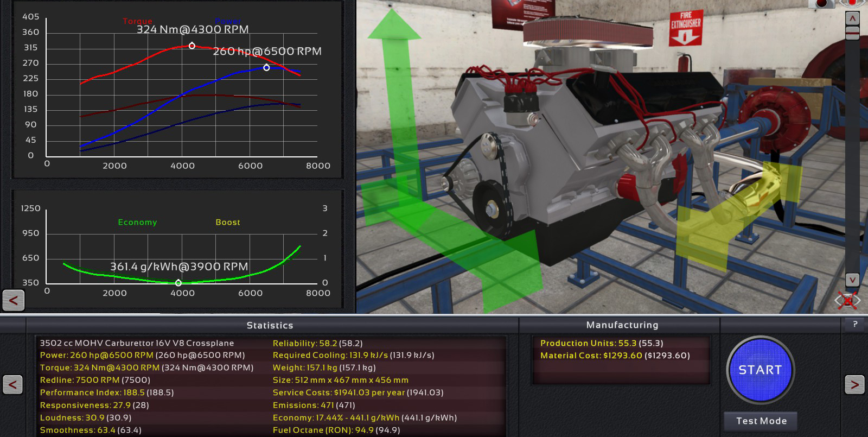Click the down arrow on engine view scrollbar

coord(852,280)
